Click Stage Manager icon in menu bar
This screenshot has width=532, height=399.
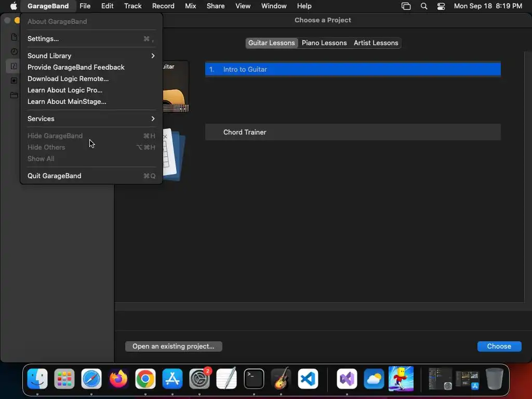click(406, 6)
